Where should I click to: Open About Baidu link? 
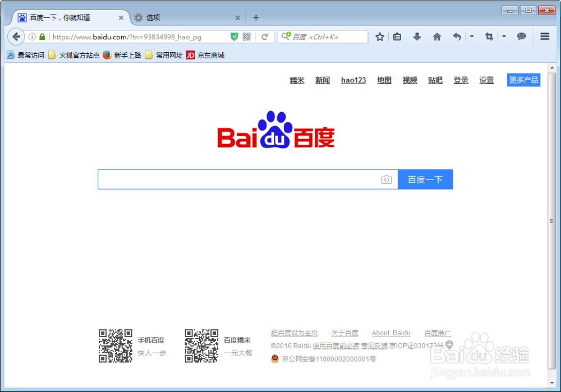coord(391,333)
